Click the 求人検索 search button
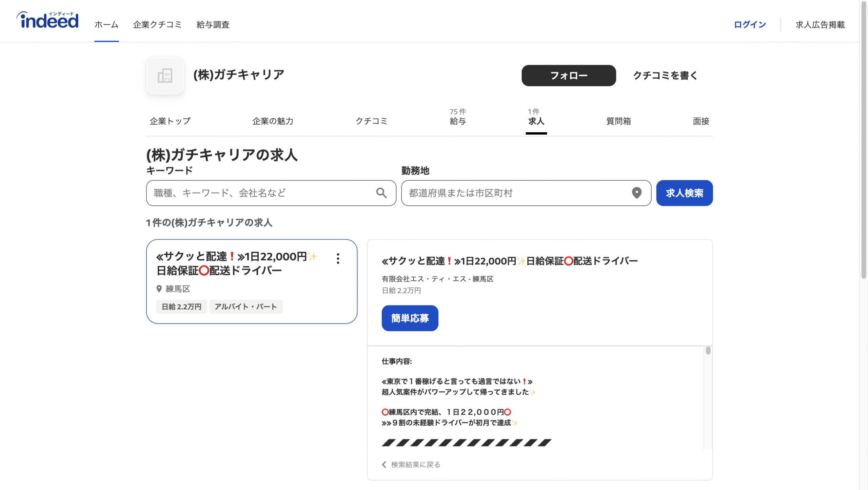Viewport: 868px width, 490px height. click(684, 193)
